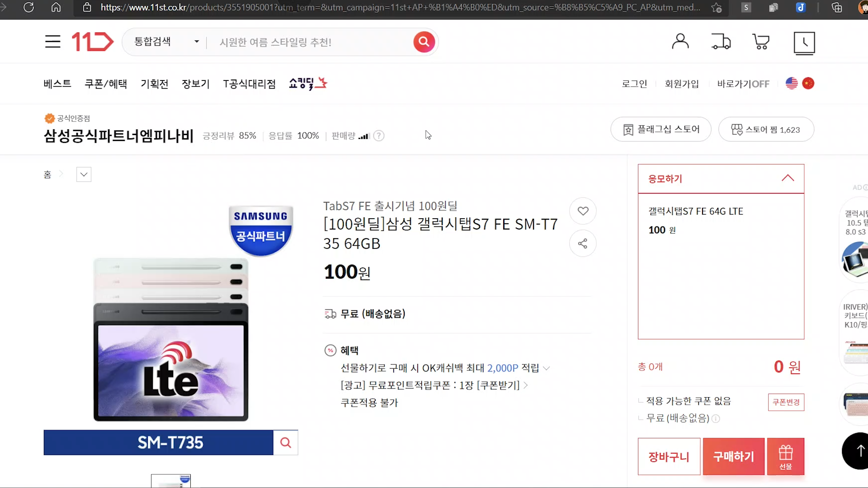Open the 베스트 menu
This screenshot has height=488, width=868.
57,84
